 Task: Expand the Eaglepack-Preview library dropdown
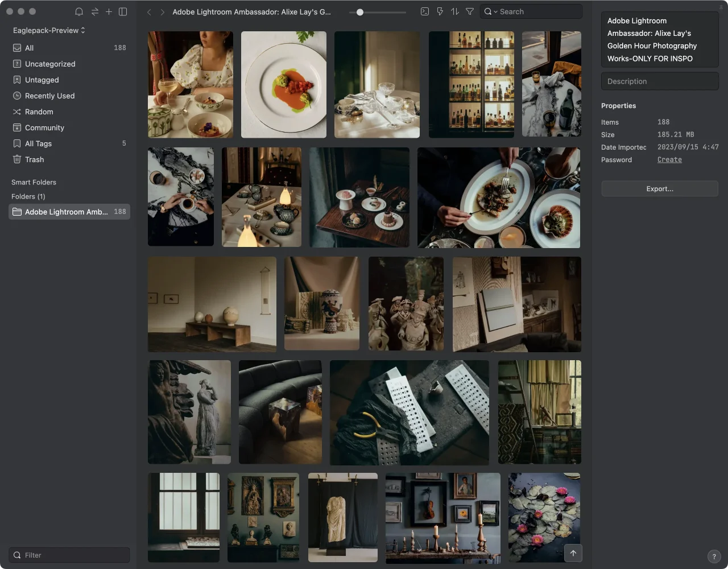tap(49, 30)
